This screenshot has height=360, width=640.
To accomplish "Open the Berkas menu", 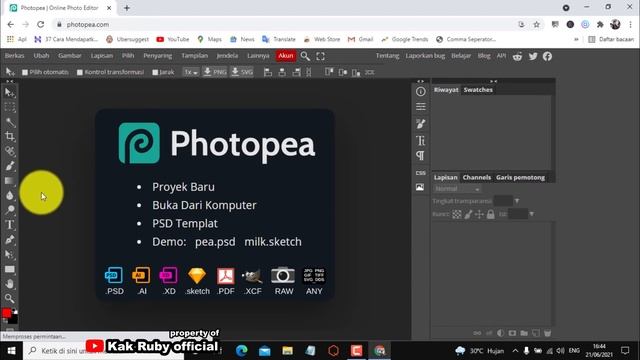I will 14,56.
